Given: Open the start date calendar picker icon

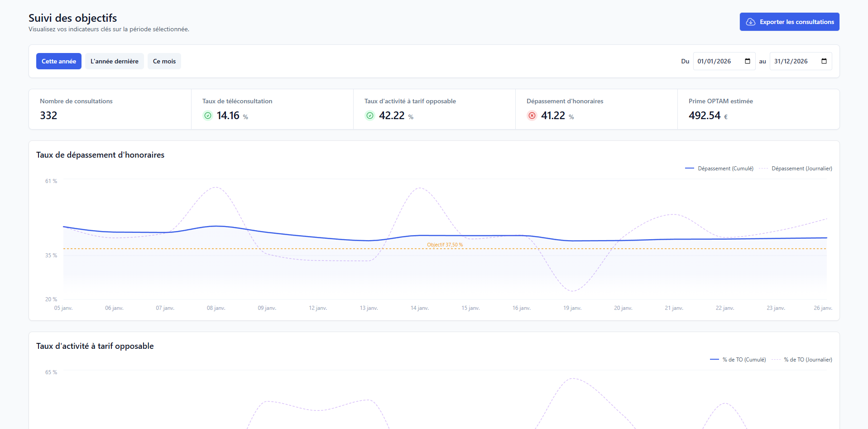Looking at the screenshot, I should pyautogui.click(x=748, y=61).
